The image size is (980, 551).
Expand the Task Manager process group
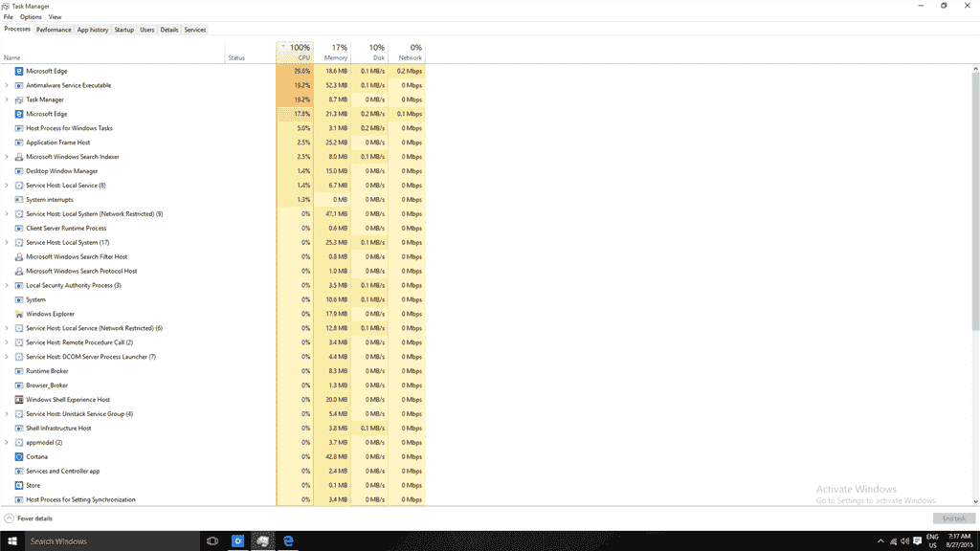point(7,99)
